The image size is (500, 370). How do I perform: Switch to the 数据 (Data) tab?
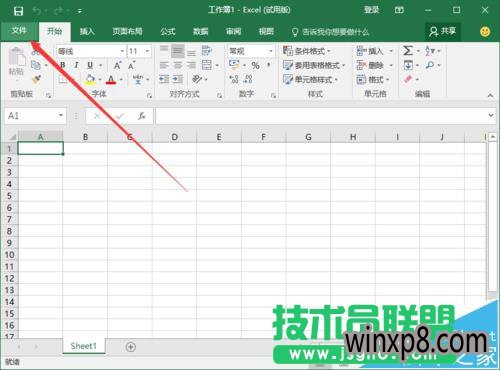click(x=201, y=32)
